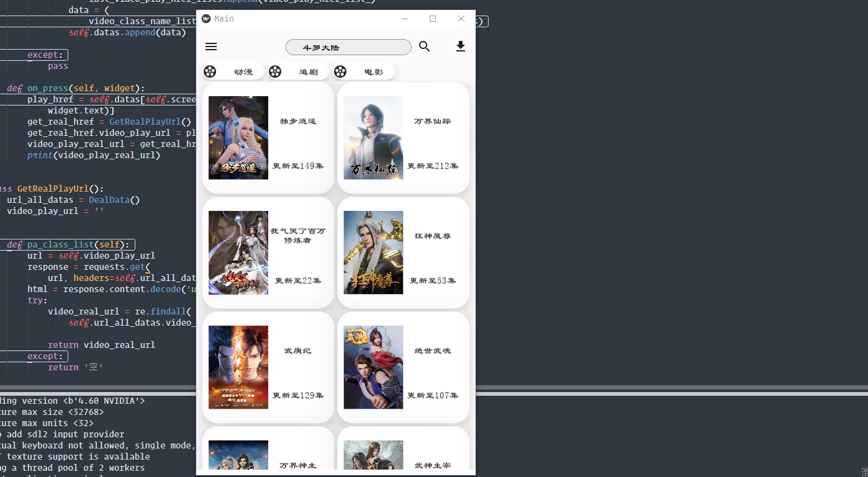Click the film reel icon beside 动漫
The width and height of the screenshot is (868, 477).
[x=210, y=72]
